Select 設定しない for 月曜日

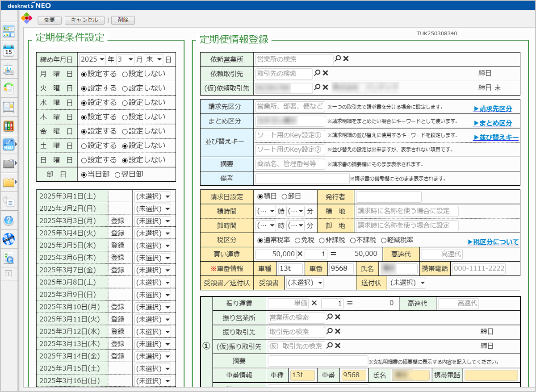coord(125,74)
